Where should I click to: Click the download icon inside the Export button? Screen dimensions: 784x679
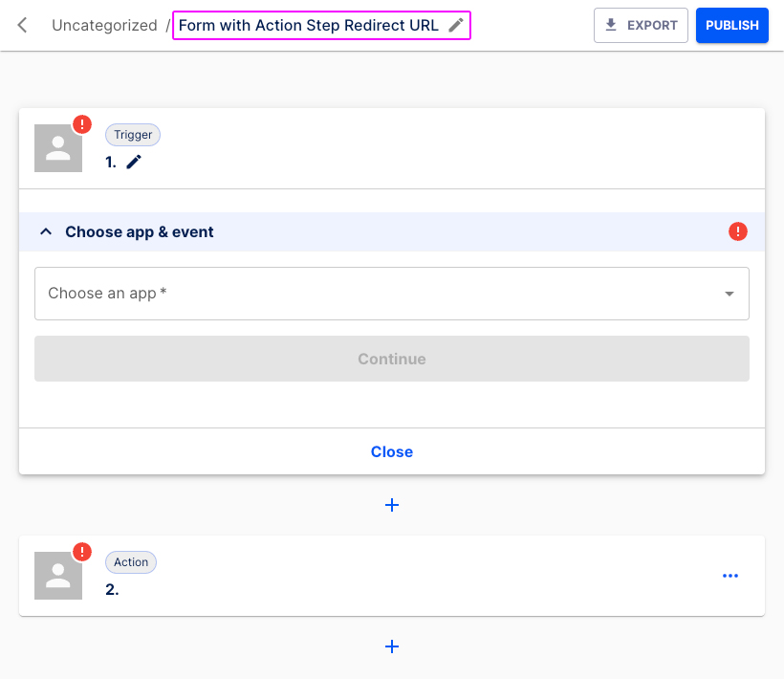611,25
